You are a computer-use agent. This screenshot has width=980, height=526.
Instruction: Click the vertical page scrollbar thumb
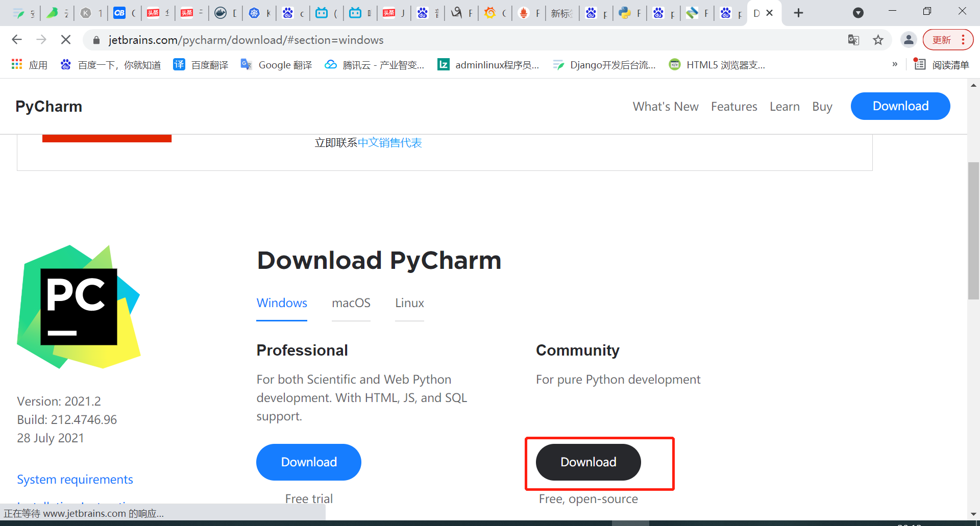[973, 231]
